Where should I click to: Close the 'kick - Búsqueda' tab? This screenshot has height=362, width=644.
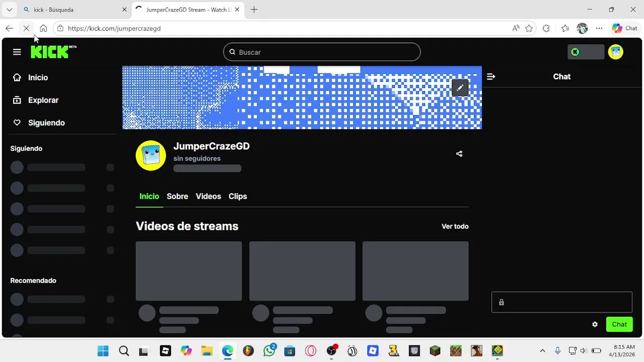click(x=124, y=10)
